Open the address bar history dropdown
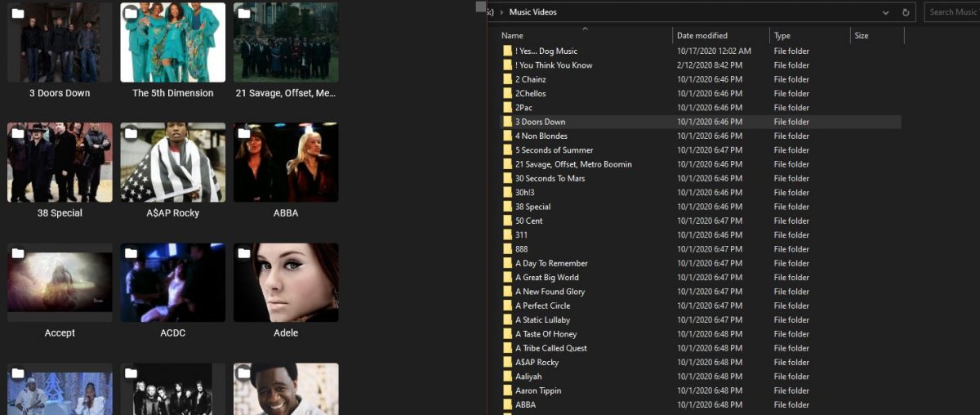Viewport: 980px width, 415px height. [886, 12]
